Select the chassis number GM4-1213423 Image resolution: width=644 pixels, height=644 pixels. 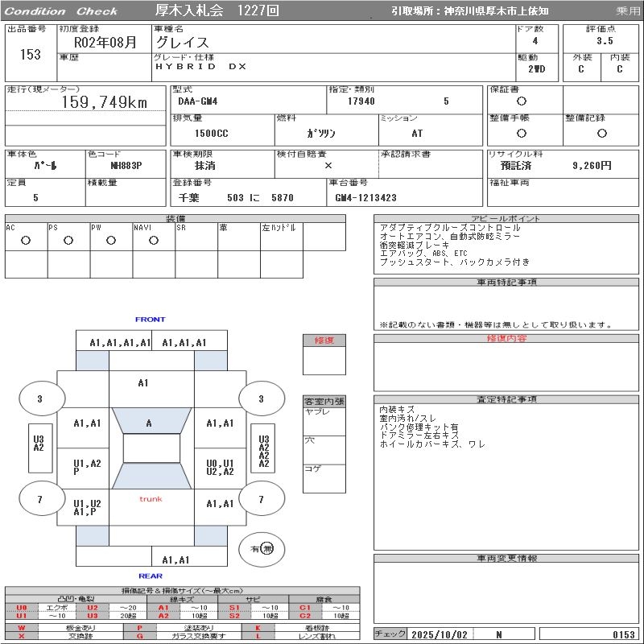coord(366,197)
